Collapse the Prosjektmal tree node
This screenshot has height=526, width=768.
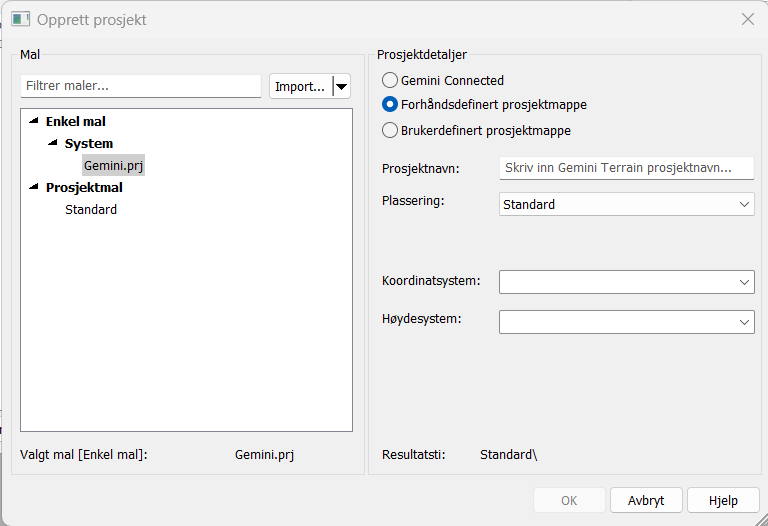34,187
